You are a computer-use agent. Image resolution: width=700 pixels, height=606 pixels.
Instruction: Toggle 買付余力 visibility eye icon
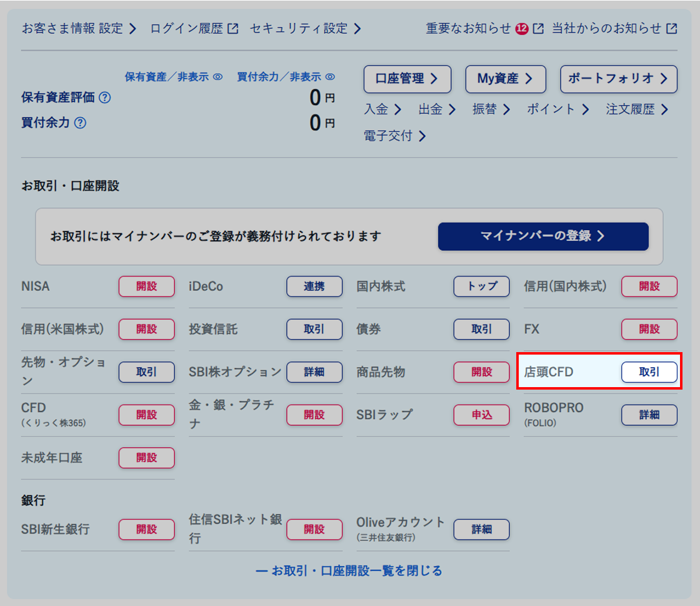[x=330, y=77]
